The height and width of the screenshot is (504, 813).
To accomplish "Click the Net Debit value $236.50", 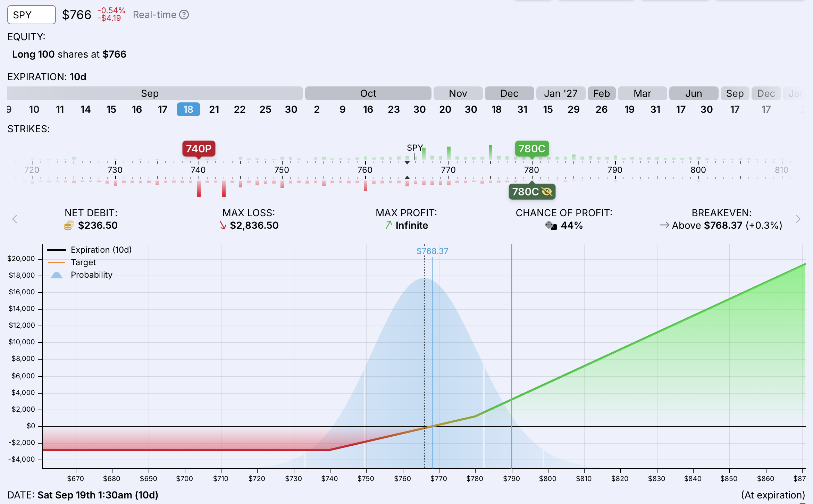I will [98, 225].
